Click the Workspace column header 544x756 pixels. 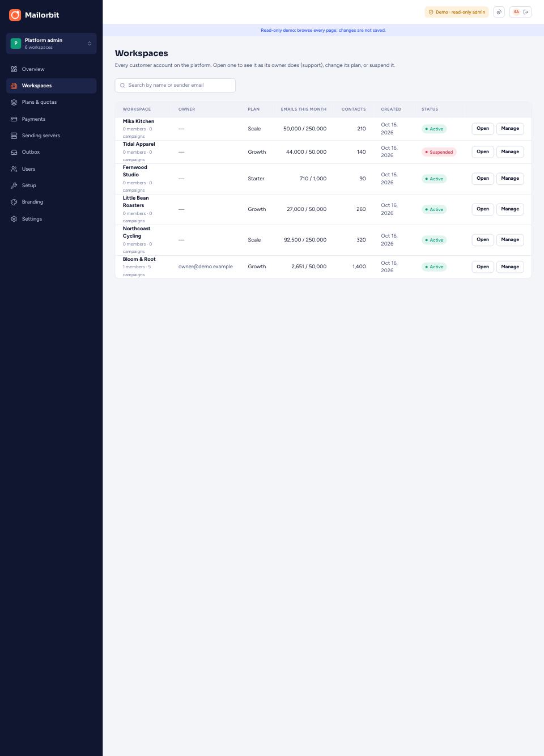(137, 109)
